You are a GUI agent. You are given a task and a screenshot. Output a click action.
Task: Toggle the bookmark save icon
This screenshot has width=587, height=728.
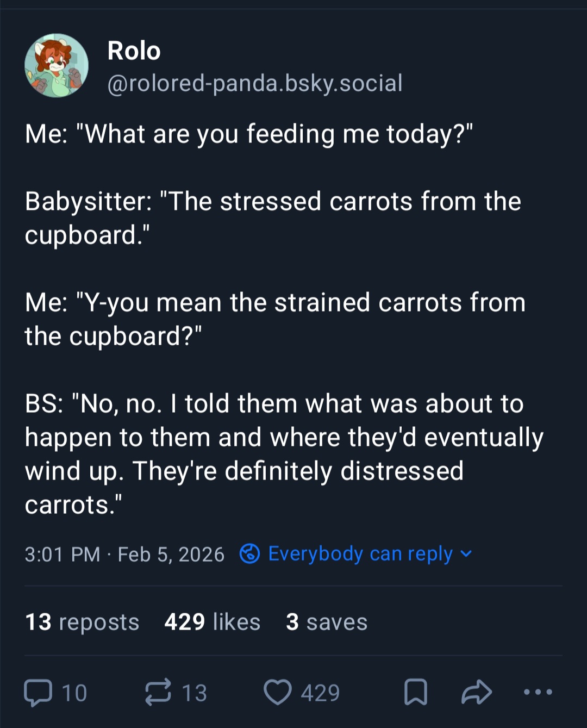pyautogui.click(x=416, y=693)
